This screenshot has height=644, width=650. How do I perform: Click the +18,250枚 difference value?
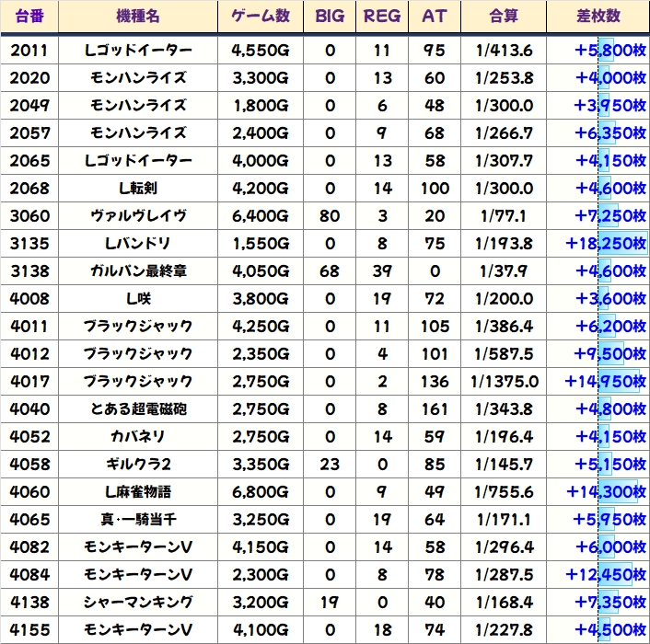coord(606,244)
